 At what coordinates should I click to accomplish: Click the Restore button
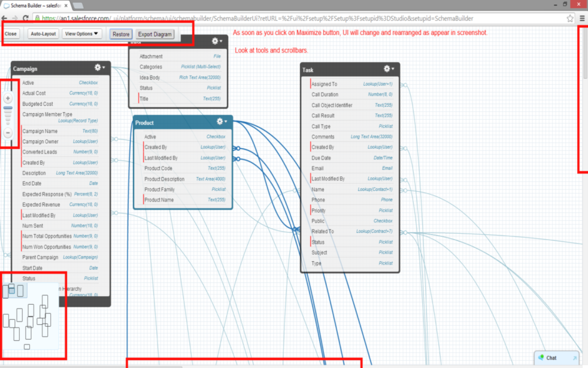121,34
